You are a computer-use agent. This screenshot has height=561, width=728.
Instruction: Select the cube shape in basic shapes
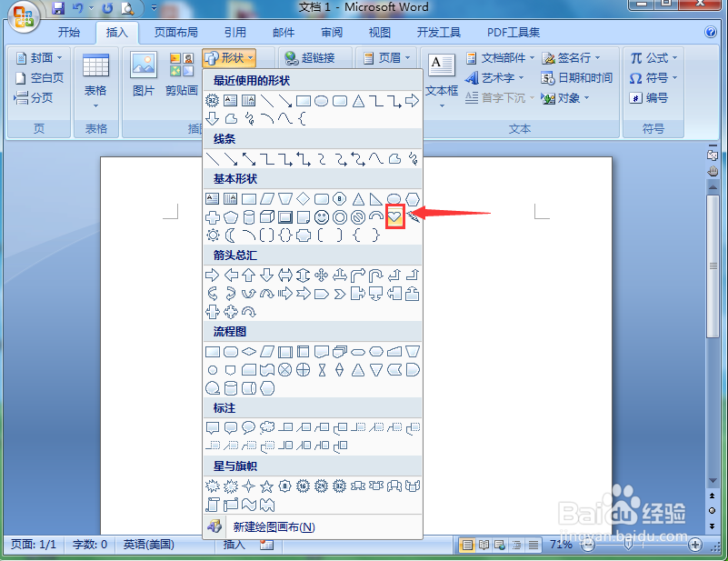point(267,217)
